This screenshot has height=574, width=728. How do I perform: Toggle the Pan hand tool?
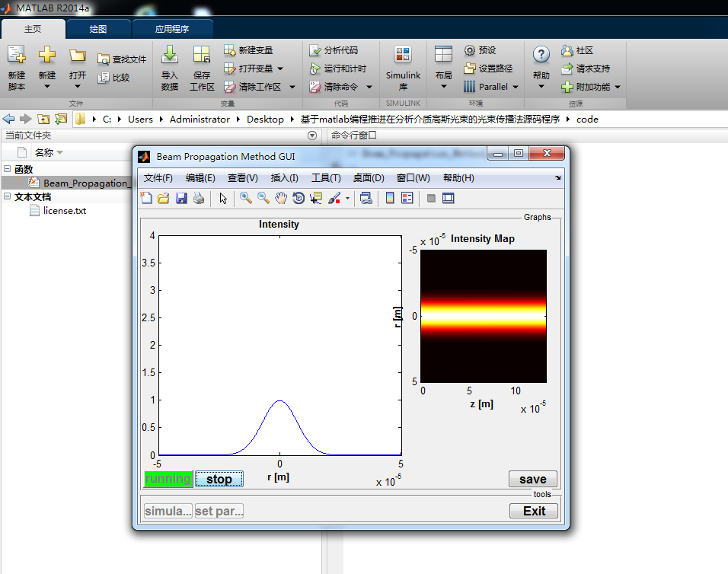[281, 198]
